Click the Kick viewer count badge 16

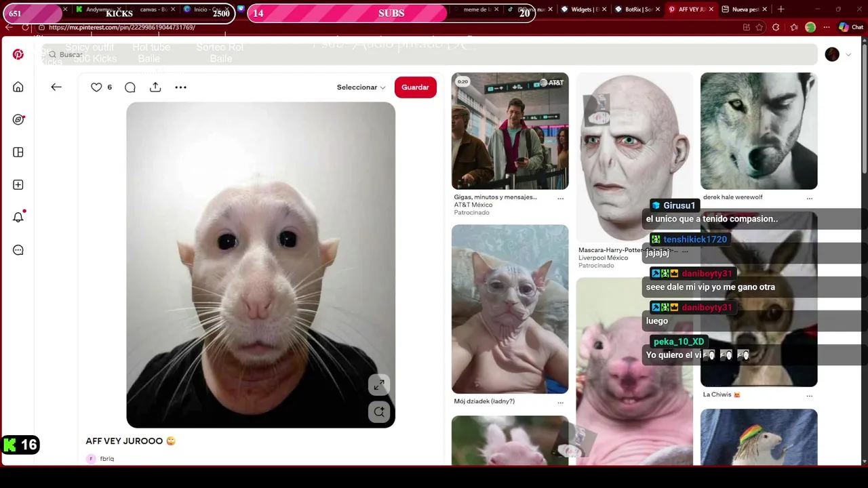tap(20, 445)
